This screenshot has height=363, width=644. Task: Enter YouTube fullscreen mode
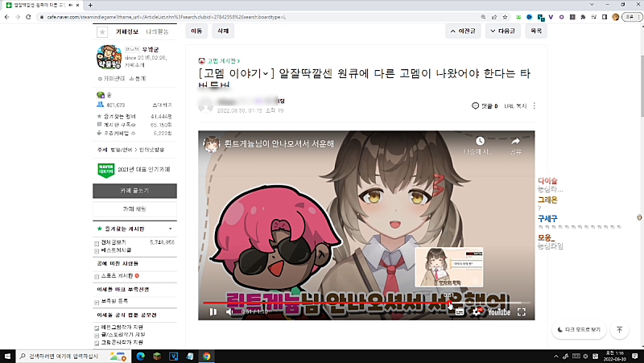(x=521, y=312)
